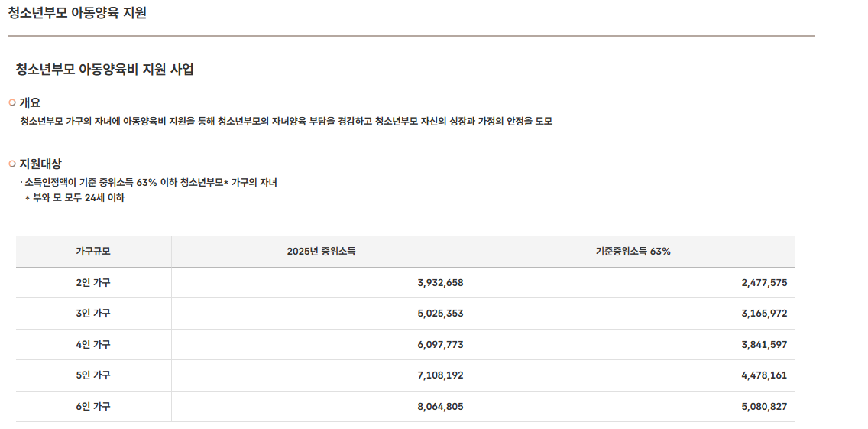Viewport: 868px width, 429px height.
Task: Click the 3,932,658 median income cell
Action: pyautogui.click(x=440, y=283)
